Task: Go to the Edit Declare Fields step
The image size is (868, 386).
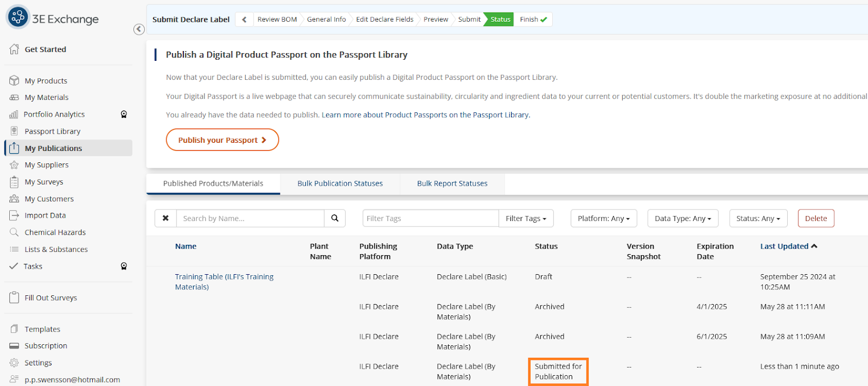Action: coord(385,20)
